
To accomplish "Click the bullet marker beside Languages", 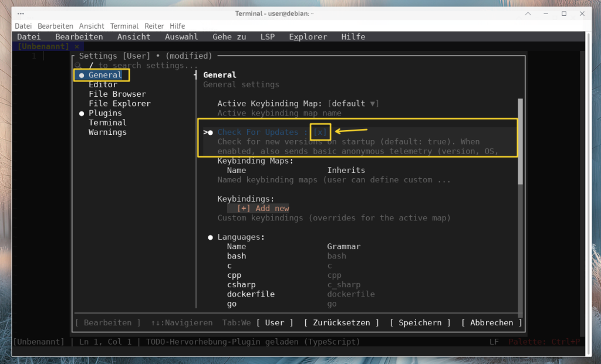I will pyautogui.click(x=210, y=237).
